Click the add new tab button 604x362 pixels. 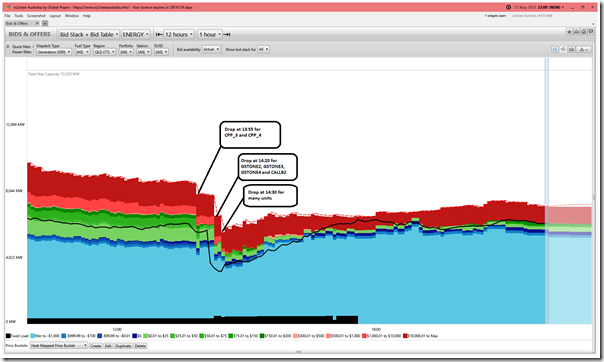coord(45,23)
